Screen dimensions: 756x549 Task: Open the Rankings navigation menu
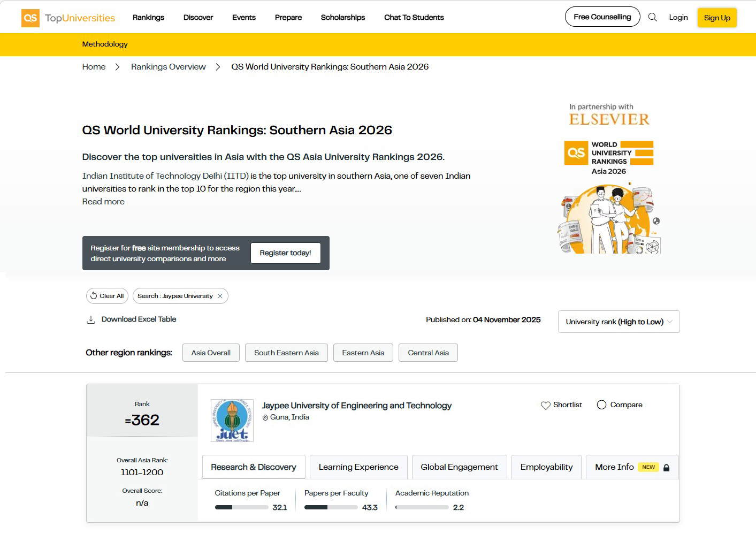pyautogui.click(x=148, y=17)
